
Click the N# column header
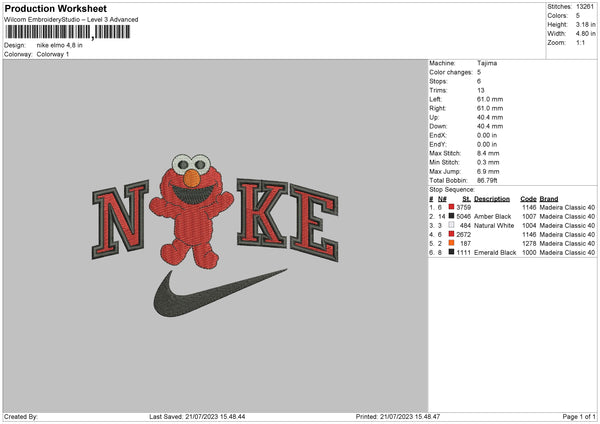tap(442, 199)
